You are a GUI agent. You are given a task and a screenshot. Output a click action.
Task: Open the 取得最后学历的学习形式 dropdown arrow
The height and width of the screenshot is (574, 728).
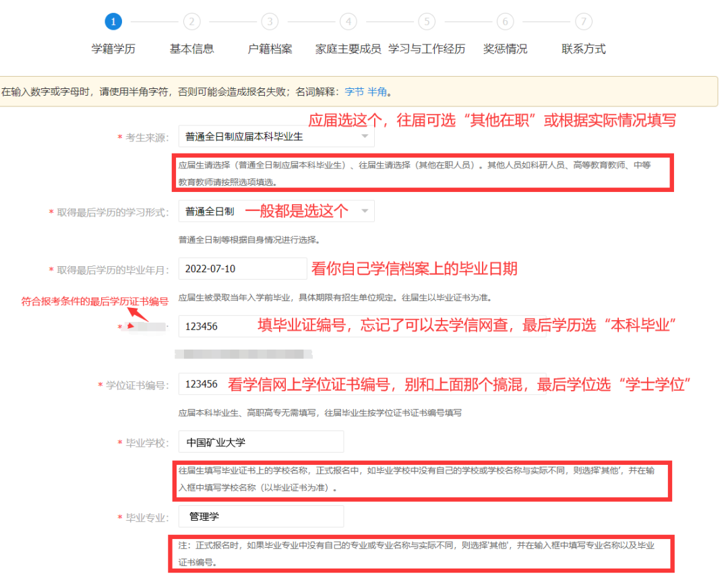pyautogui.click(x=365, y=212)
